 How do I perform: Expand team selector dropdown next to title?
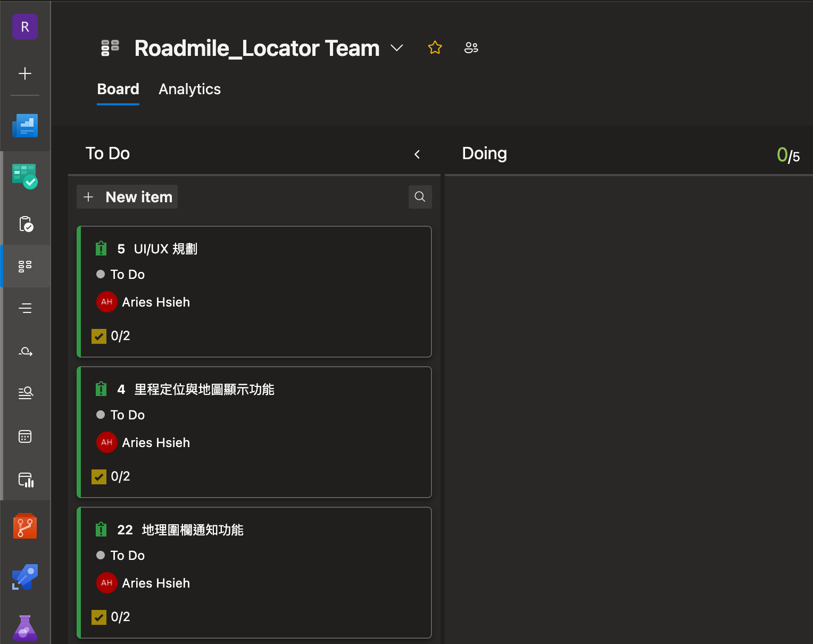[396, 48]
